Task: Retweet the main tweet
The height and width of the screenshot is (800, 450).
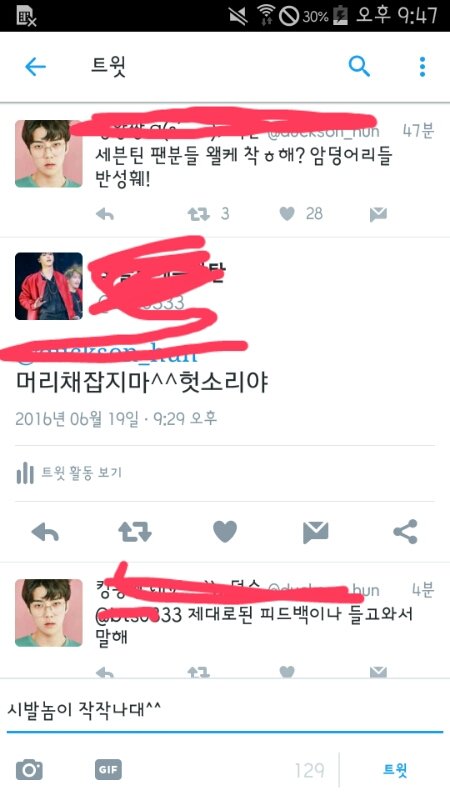Action: (x=135, y=532)
